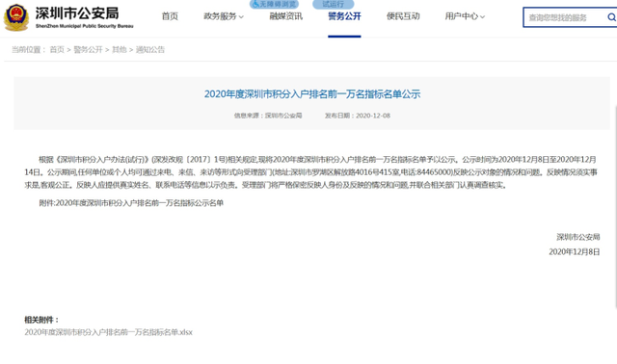This screenshot has height=364, width=617.
Task: Click the 深圳市公安局 site title text
Action: (x=77, y=13)
